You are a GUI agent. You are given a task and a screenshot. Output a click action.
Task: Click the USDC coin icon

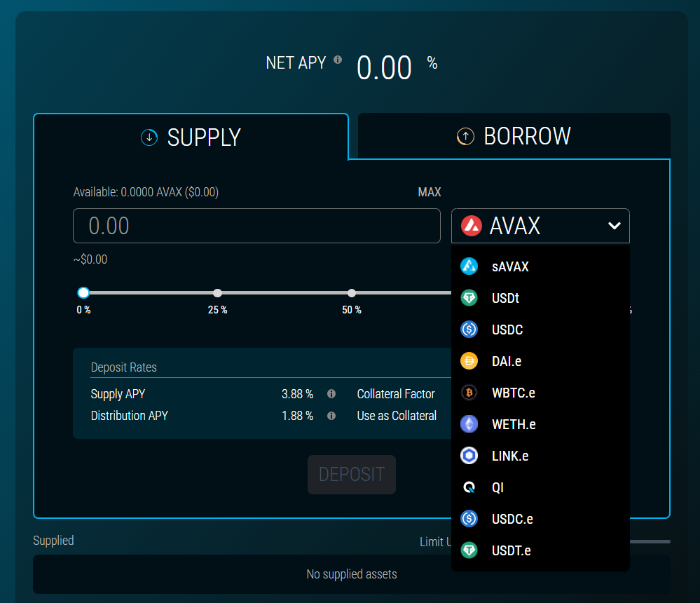(469, 330)
